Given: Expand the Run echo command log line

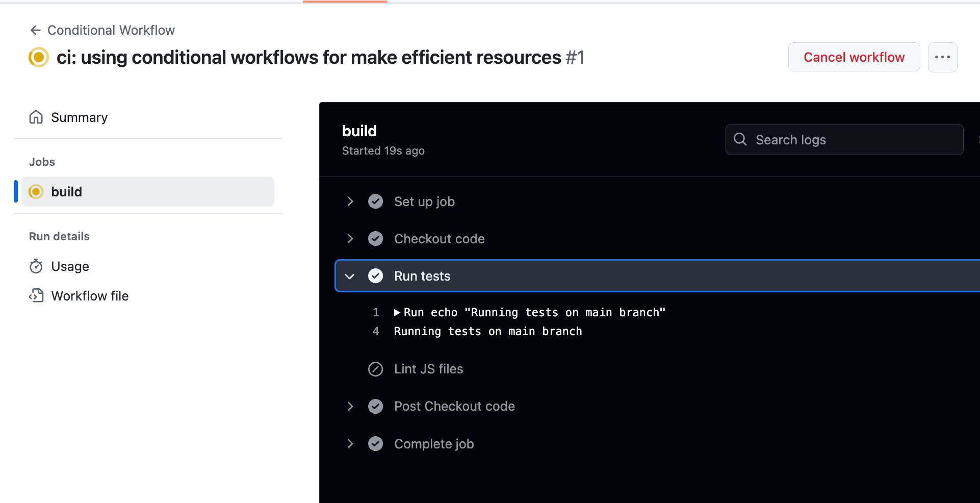Looking at the screenshot, I should coord(397,312).
